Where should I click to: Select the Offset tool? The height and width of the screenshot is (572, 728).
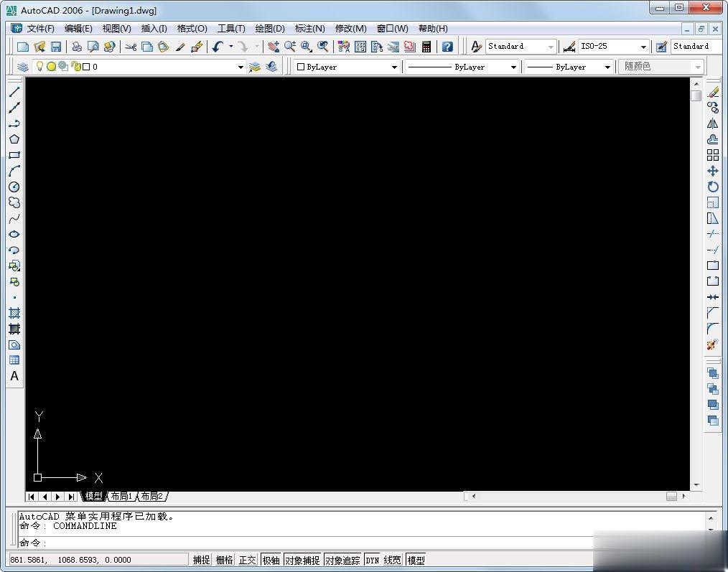pos(713,139)
